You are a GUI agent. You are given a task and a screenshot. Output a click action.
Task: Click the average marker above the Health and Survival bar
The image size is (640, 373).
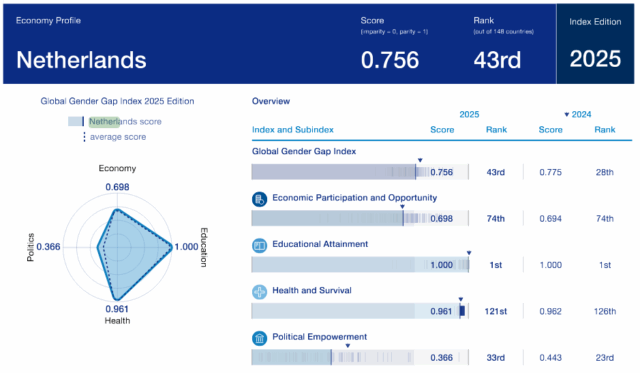coord(461,299)
